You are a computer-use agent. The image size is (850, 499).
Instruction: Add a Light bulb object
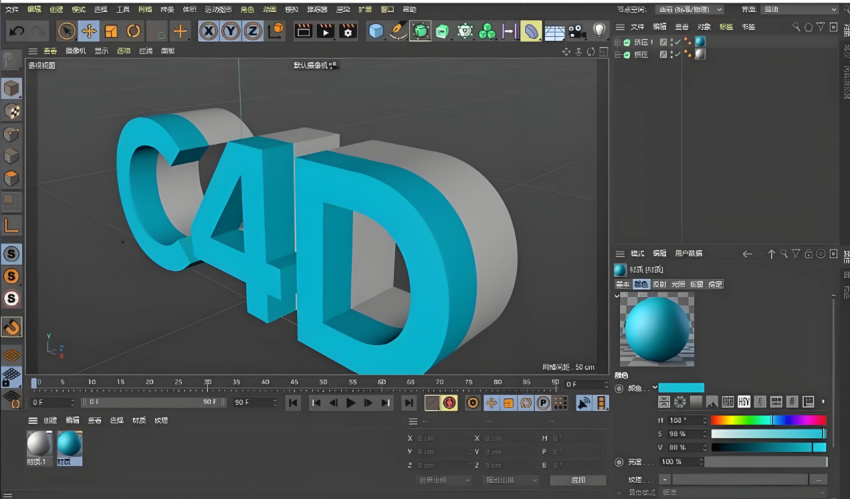point(599,30)
